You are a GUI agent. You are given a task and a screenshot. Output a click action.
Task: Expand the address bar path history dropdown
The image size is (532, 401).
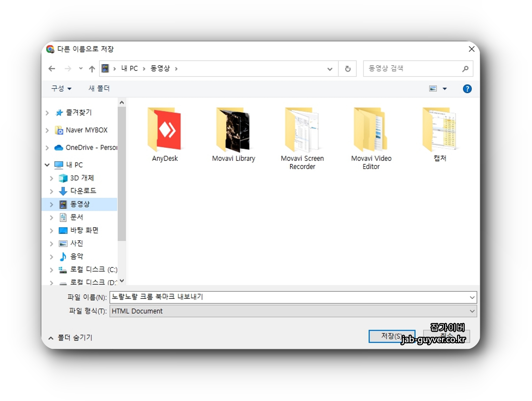(330, 69)
